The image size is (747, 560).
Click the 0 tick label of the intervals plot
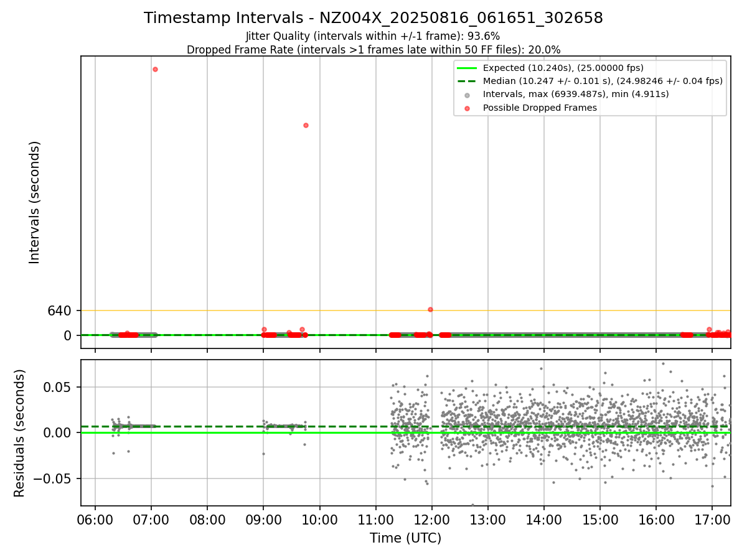tap(68, 335)
